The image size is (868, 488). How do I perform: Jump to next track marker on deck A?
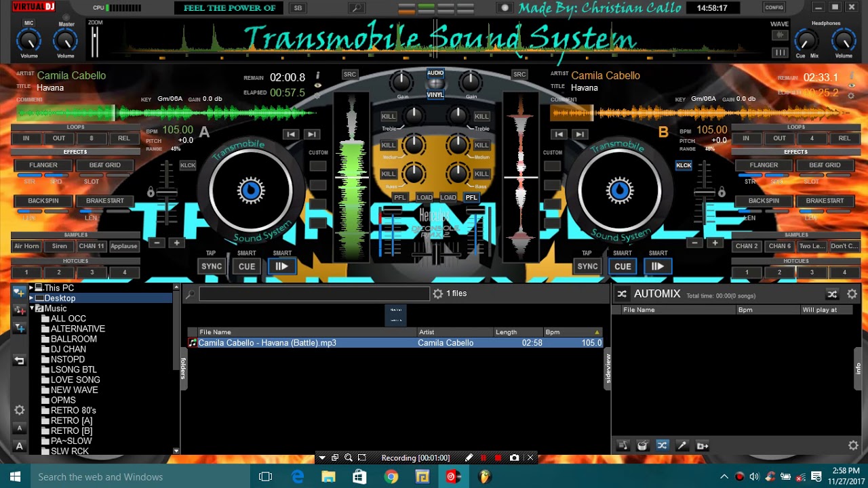(311, 134)
